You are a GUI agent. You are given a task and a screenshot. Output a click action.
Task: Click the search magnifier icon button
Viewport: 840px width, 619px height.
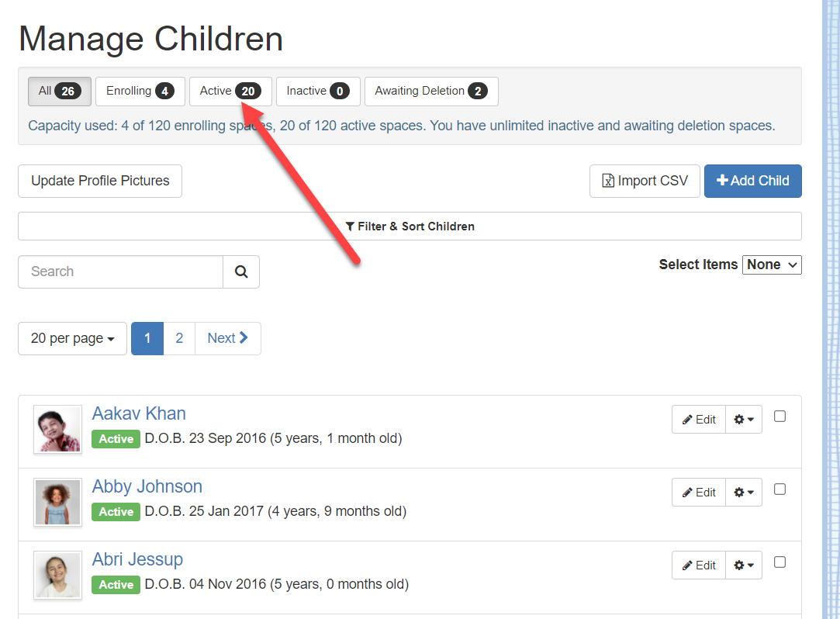(x=241, y=271)
